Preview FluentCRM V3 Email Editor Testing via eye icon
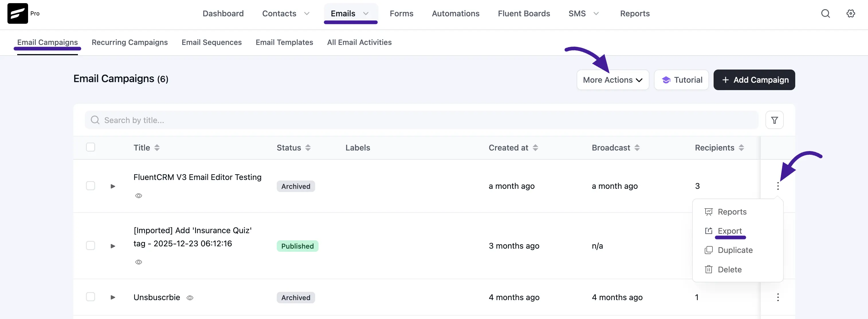Image resolution: width=868 pixels, height=319 pixels. tap(138, 195)
